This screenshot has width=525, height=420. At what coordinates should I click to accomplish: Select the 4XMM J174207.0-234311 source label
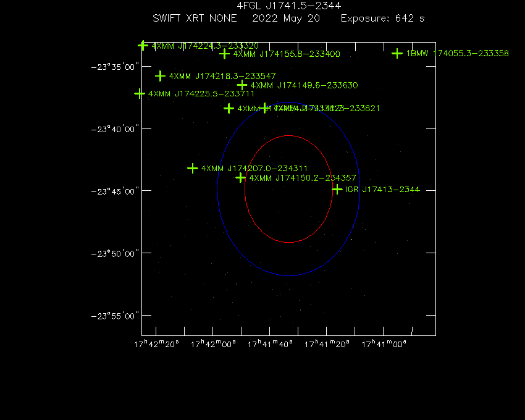(254, 169)
